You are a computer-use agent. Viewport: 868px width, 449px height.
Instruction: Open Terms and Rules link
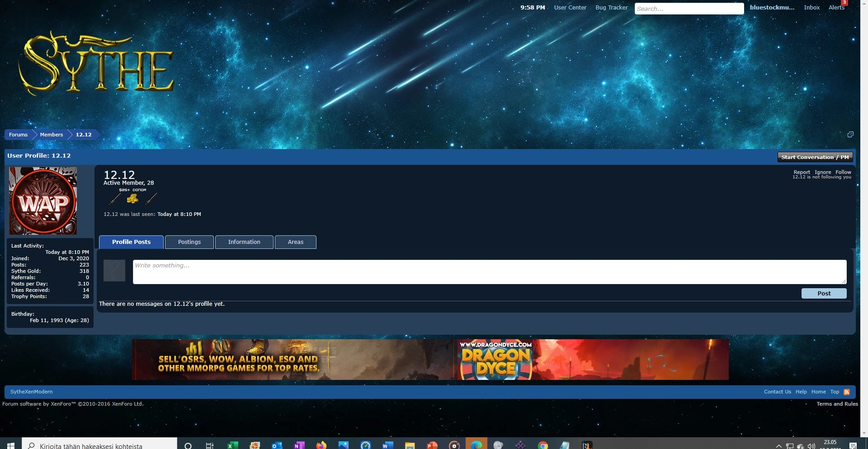coord(837,404)
